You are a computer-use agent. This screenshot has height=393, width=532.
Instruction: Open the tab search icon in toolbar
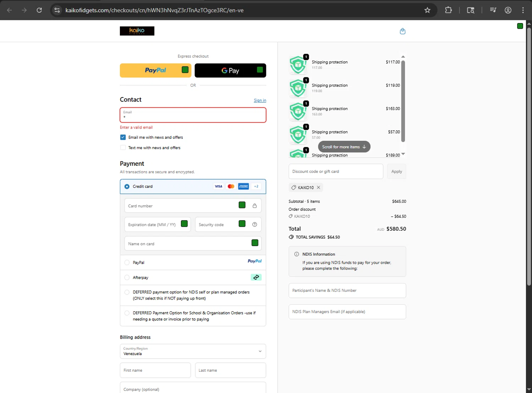[471, 10]
